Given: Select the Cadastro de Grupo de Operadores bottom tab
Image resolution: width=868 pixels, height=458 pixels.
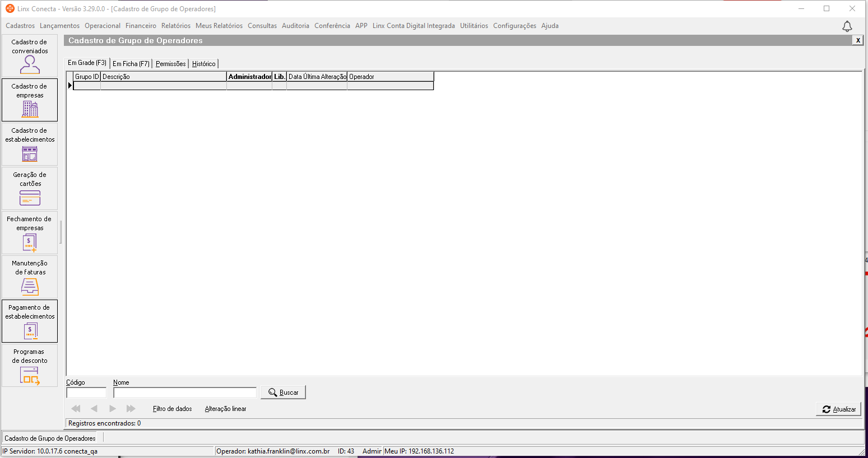Looking at the screenshot, I should pyautogui.click(x=50, y=438).
